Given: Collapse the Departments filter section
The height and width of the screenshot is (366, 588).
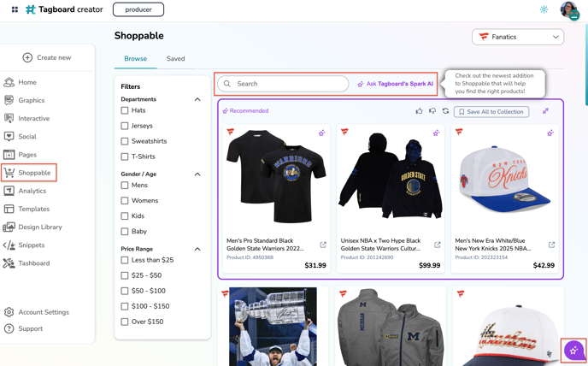Looking at the screenshot, I should click(x=197, y=99).
